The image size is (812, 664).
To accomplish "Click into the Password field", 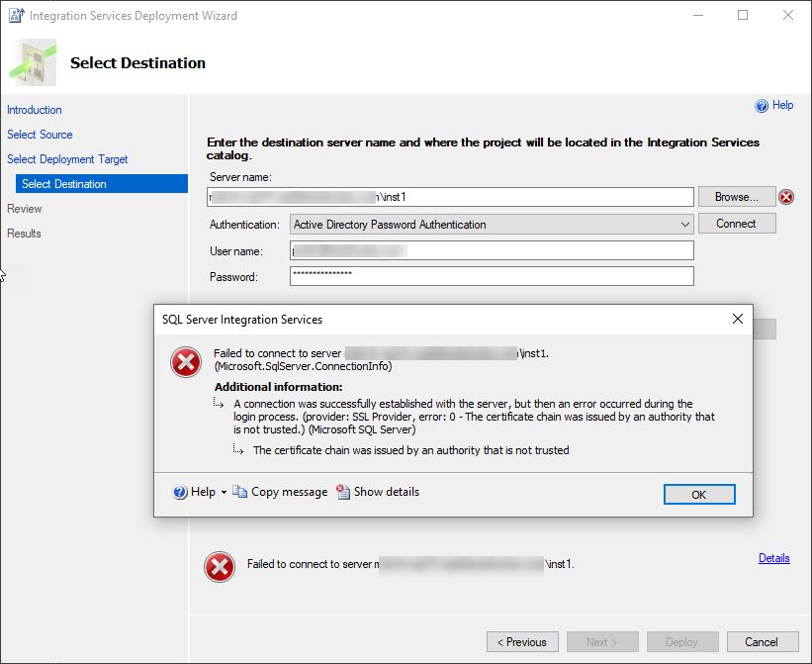I will pos(492,276).
